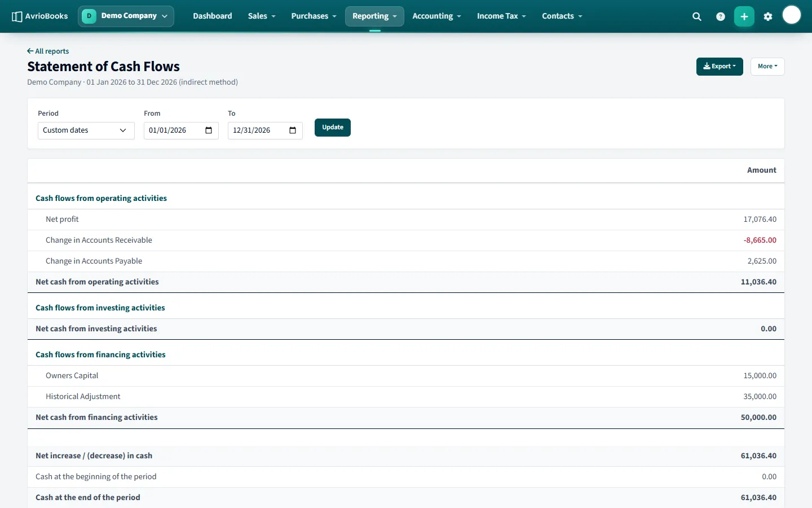Open the Accounting menu
812x508 pixels.
coord(436,16)
